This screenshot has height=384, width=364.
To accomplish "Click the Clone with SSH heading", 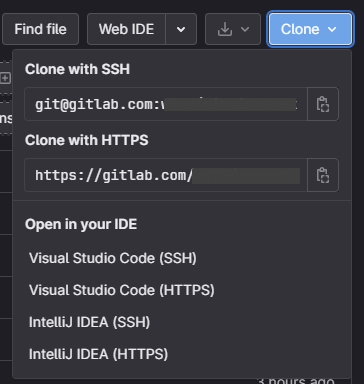I will coord(77,69).
